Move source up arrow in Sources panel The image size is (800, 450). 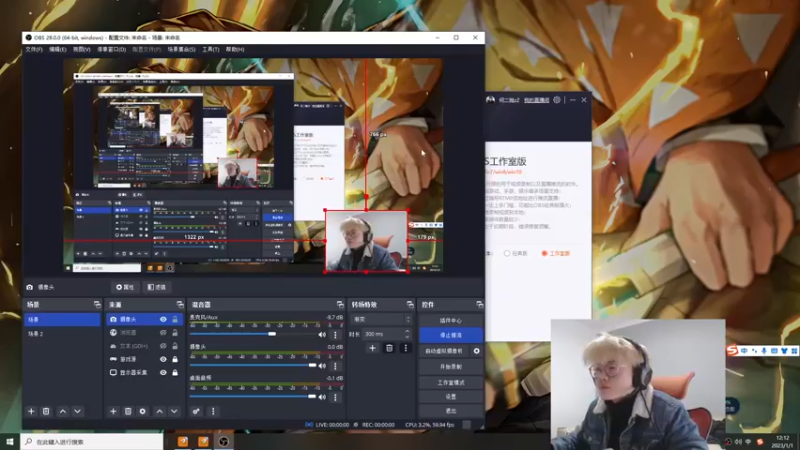(x=160, y=411)
